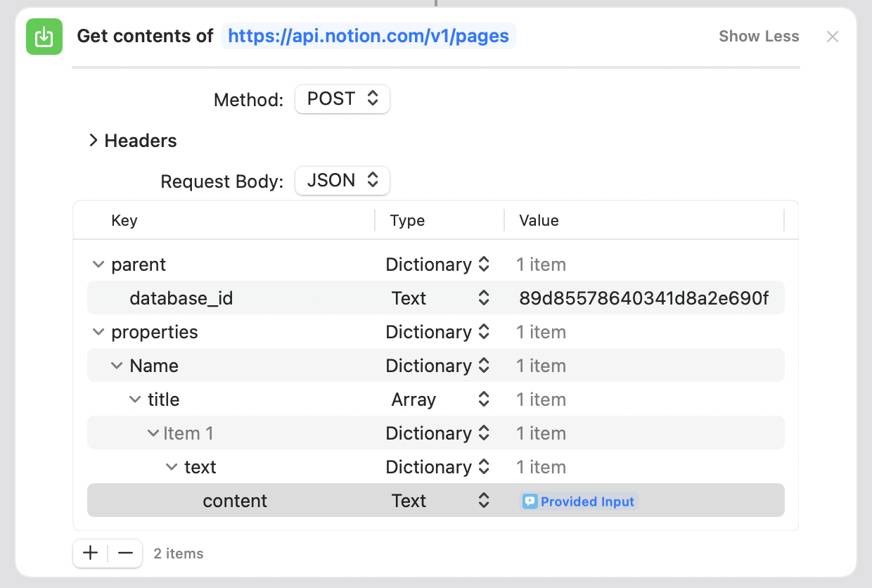Remove selected item with minus button
The image size is (872, 588).
(x=125, y=554)
